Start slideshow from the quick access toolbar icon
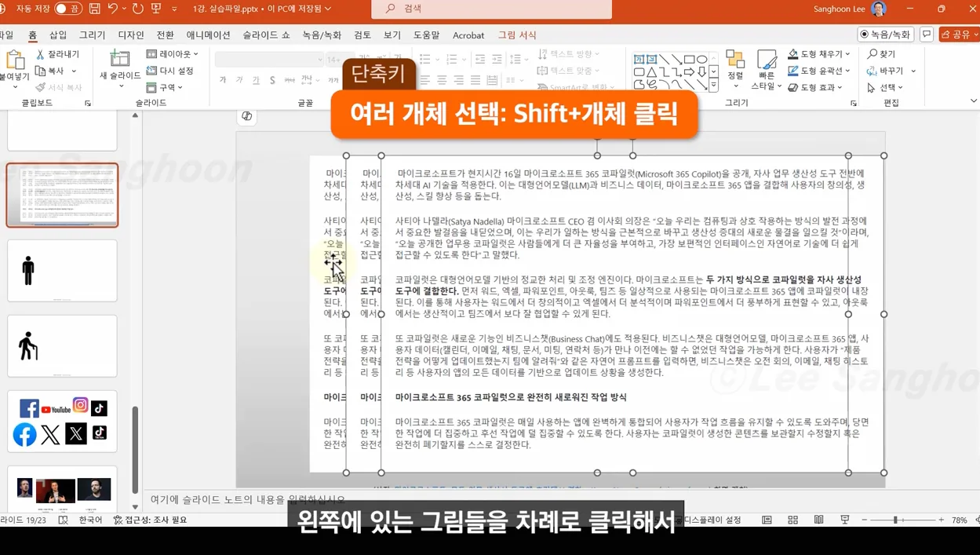The image size is (980, 555). pyautogui.click(x=156, y=9)
